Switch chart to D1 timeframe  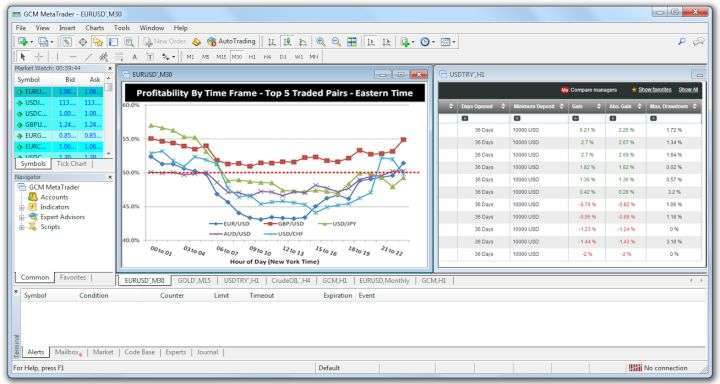(x=283, y=57)
